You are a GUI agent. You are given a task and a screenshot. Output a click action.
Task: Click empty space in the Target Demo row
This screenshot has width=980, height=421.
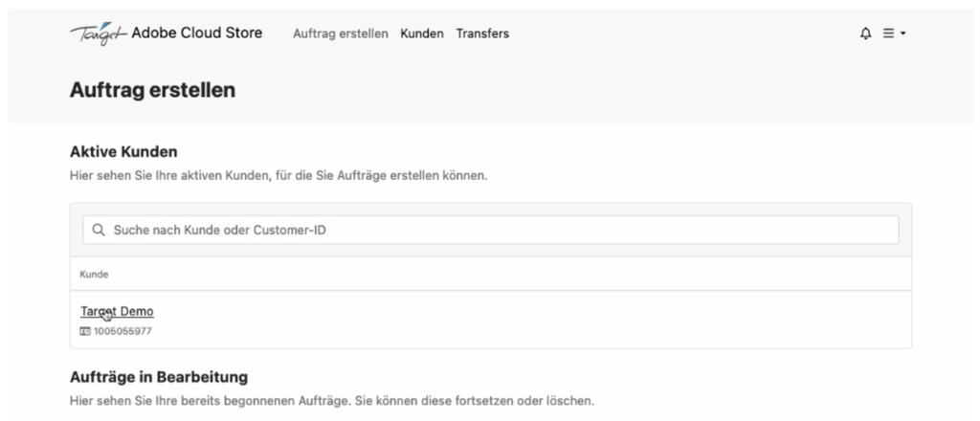pyautogui.click(x=574, y=320)
